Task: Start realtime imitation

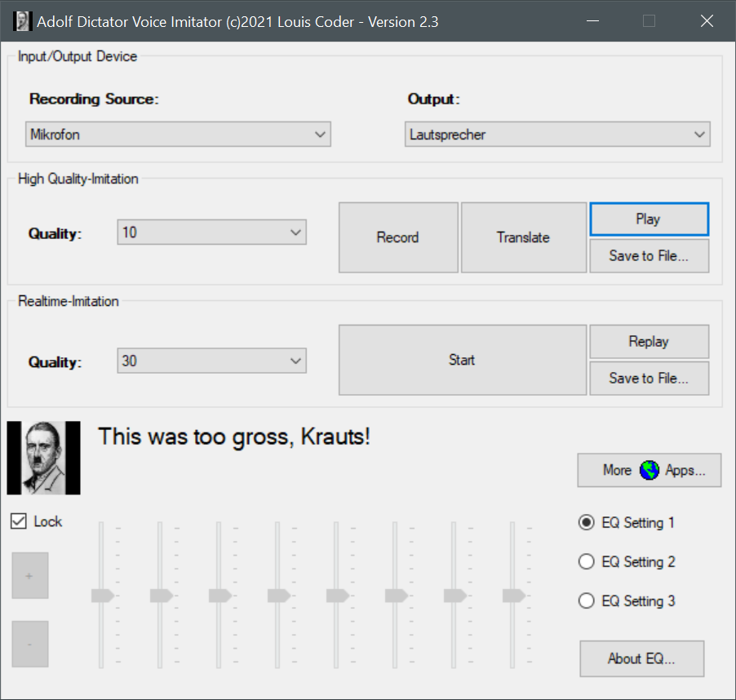Action: 462,360
